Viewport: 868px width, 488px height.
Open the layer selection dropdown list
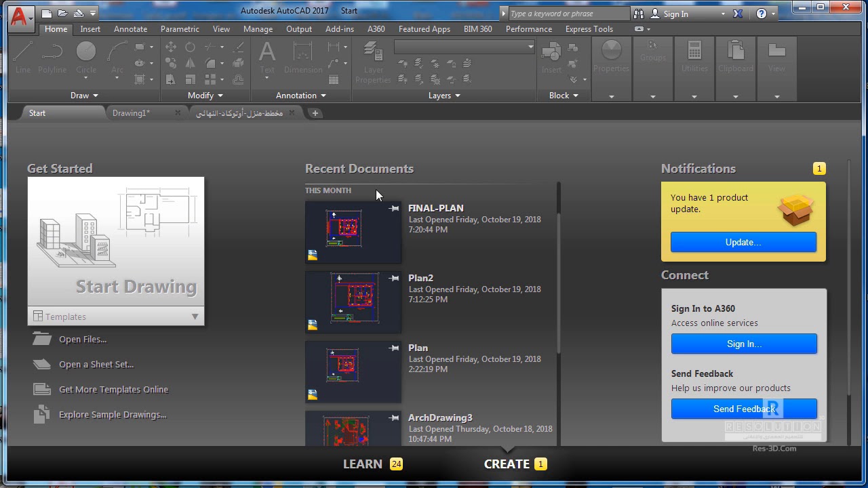[x=465, y=46]
